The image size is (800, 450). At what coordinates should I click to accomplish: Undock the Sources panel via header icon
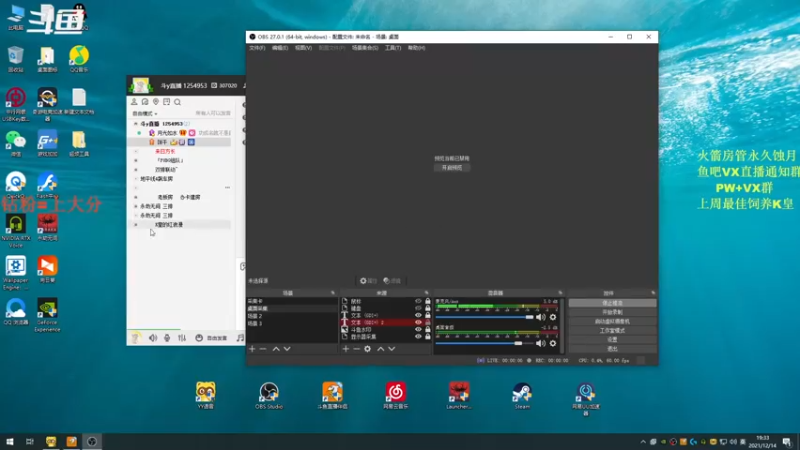coord(427,293)
